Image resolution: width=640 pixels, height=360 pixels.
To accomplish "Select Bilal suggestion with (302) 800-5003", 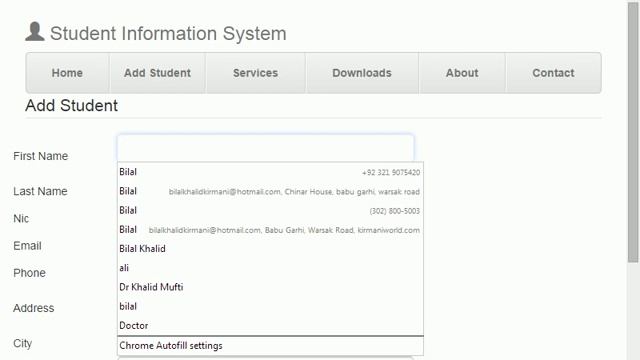I will pyautogui.click(x=270, y=211).
